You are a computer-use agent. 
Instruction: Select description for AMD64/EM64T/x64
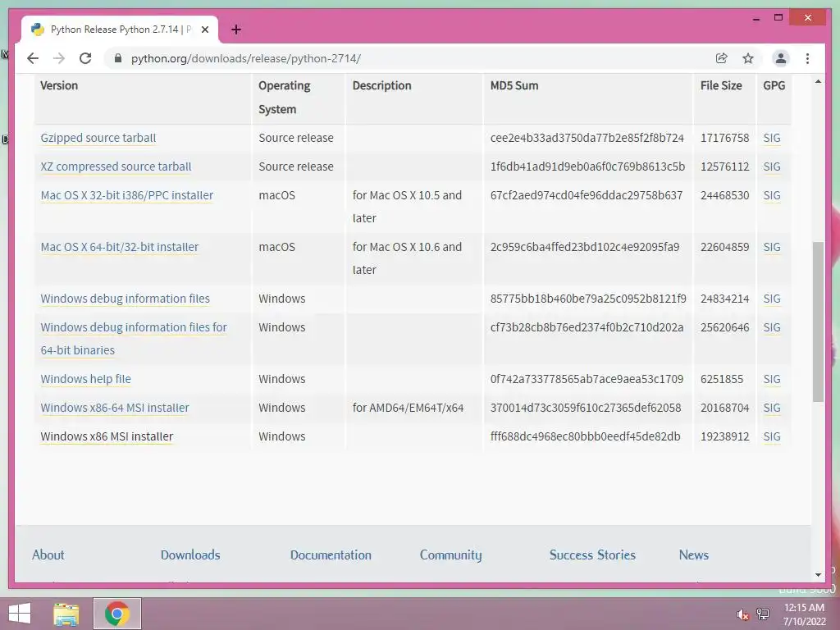point(408,408)
